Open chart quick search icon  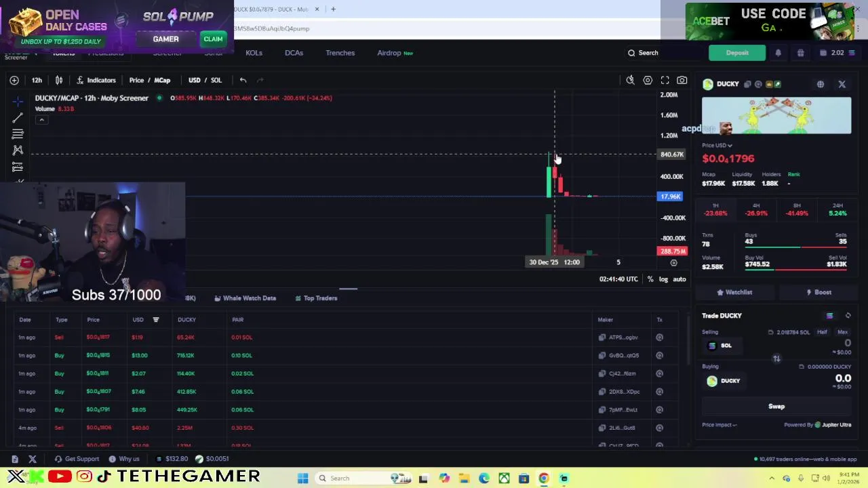point(630,80)
